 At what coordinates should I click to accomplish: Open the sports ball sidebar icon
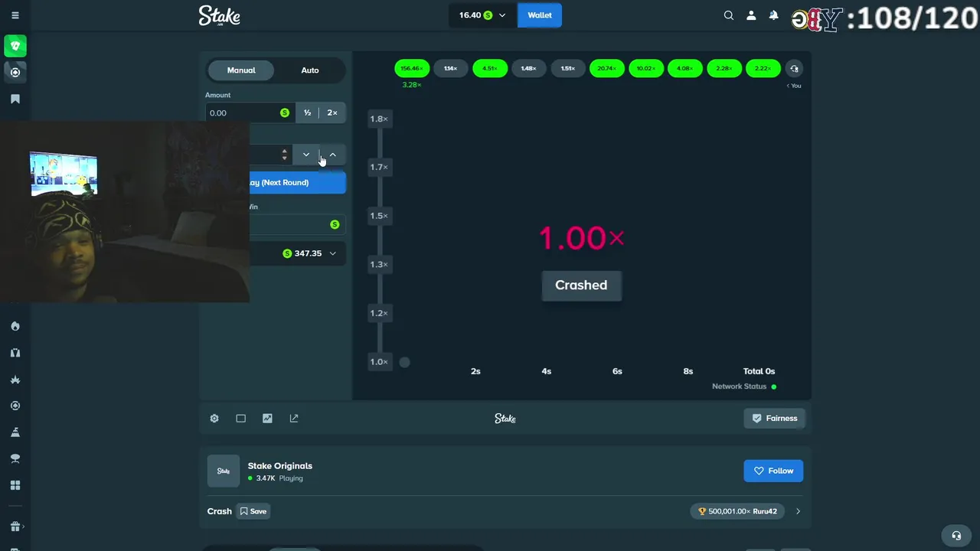tap(15, 72)
